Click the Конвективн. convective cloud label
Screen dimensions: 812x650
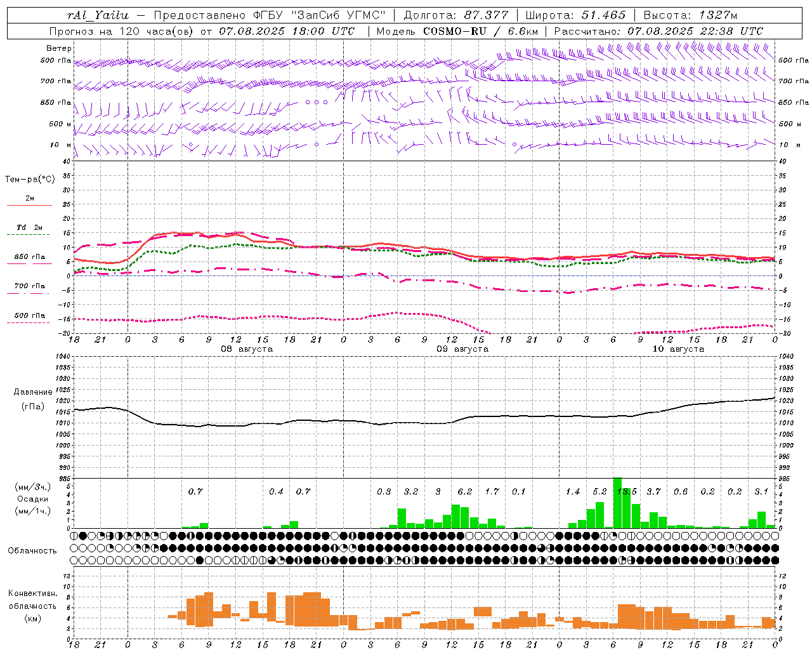click(x=32, y=594)
